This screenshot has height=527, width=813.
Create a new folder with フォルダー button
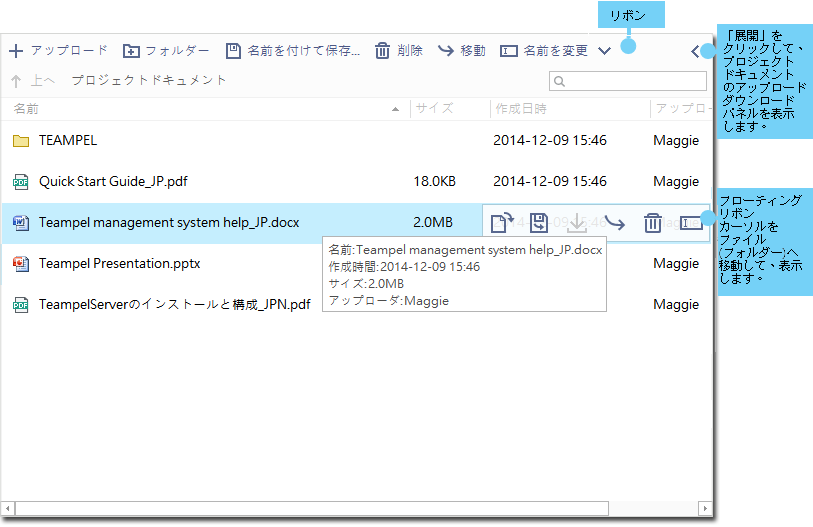click(x=166, y=50)
